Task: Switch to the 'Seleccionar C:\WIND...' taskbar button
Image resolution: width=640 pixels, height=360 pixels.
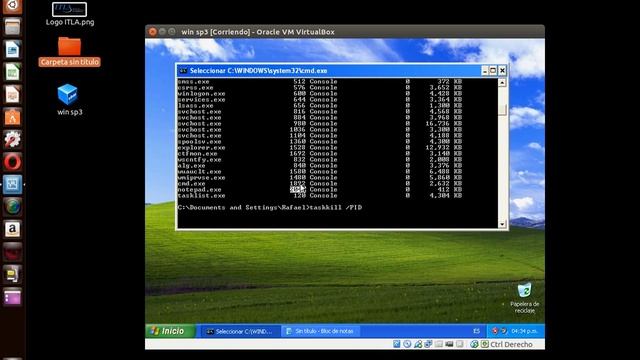Action: [x=240, y=331]
